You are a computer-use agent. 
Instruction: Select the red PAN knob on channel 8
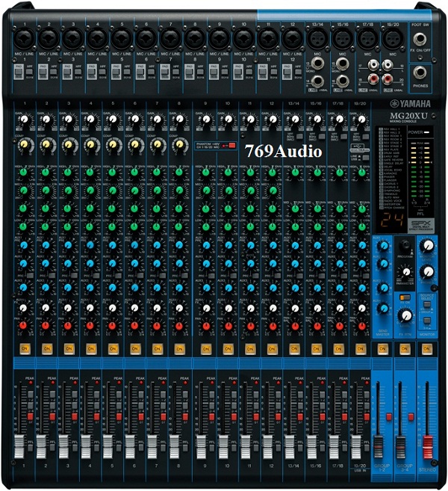[x=179, y=326]
